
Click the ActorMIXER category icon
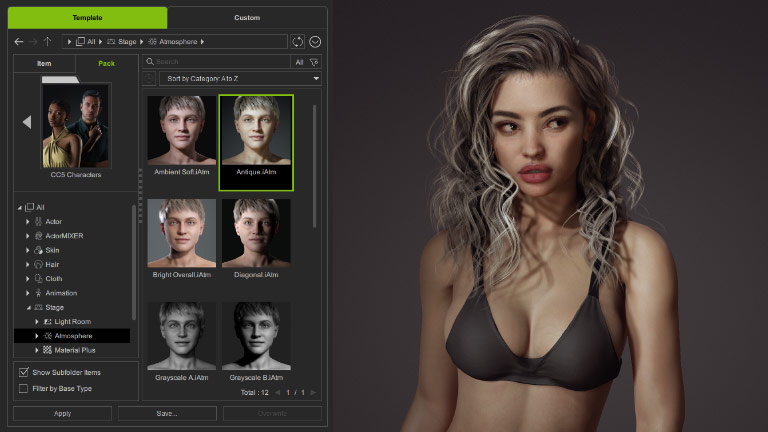pos(38,236)
